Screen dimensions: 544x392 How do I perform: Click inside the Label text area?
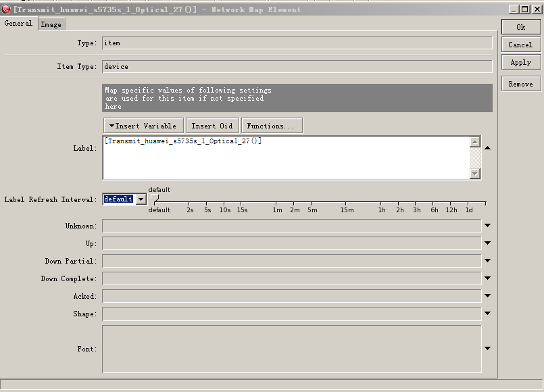[286, 158]
